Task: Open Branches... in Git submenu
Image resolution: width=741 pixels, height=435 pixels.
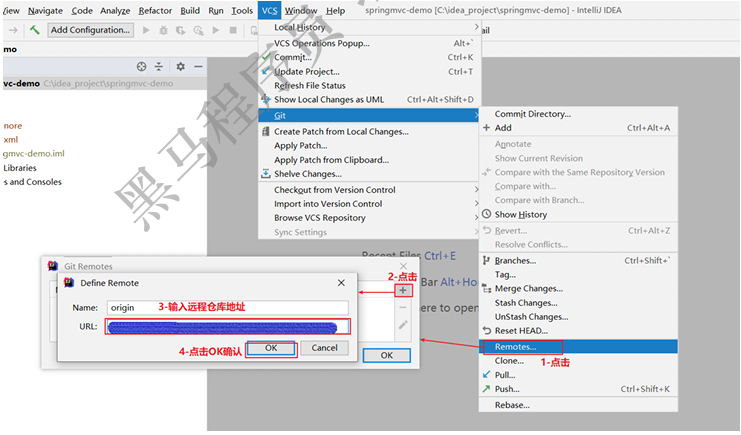Action: pos(578,261)
